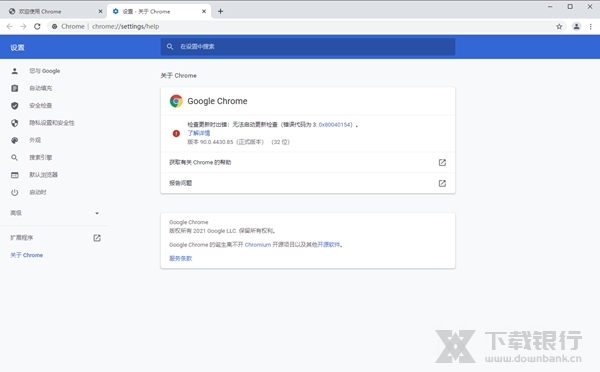Screen dimensions: 600x372
Task: Click the red error alert icon
Action: pyautogui.click(x=176, y=134)
